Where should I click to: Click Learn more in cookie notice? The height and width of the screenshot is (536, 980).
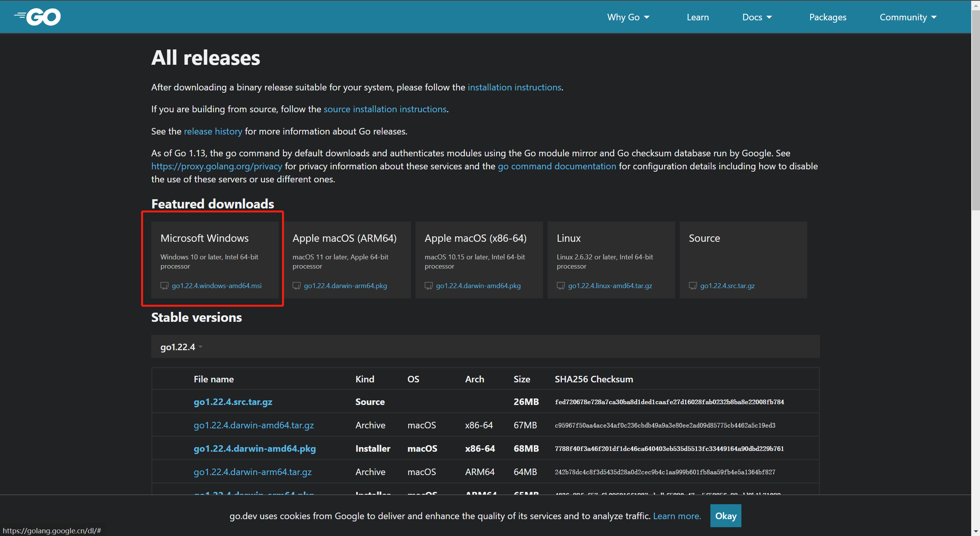(677, 516)
